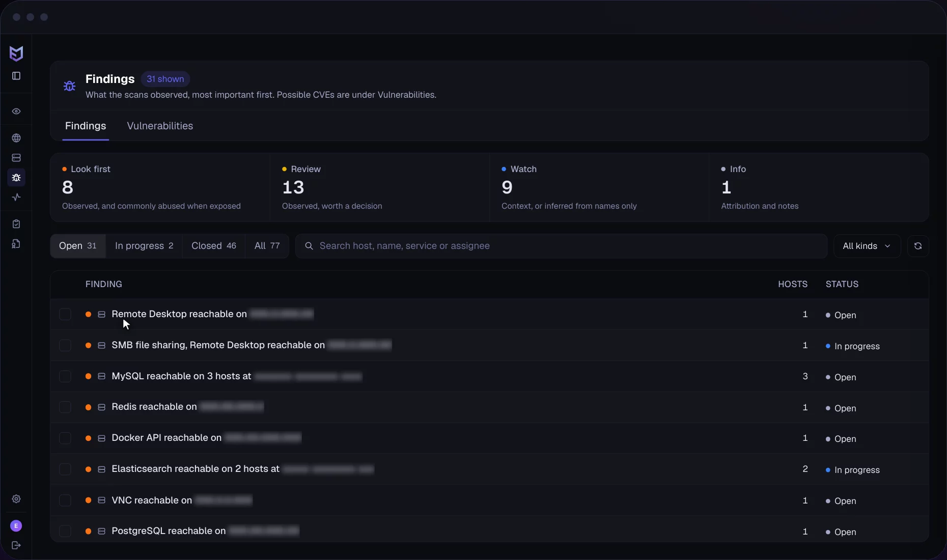
Task: Click the refresh findings button
Action: point(918,246)
